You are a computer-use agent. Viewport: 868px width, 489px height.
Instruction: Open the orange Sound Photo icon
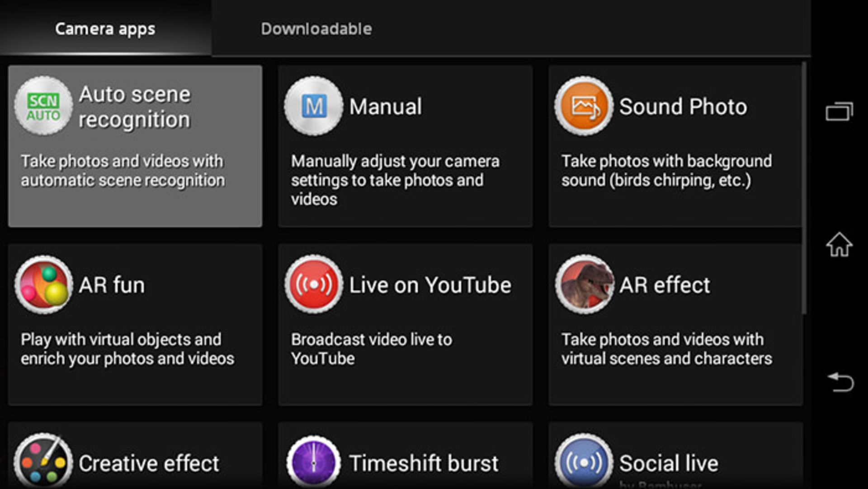click(584, 106)
